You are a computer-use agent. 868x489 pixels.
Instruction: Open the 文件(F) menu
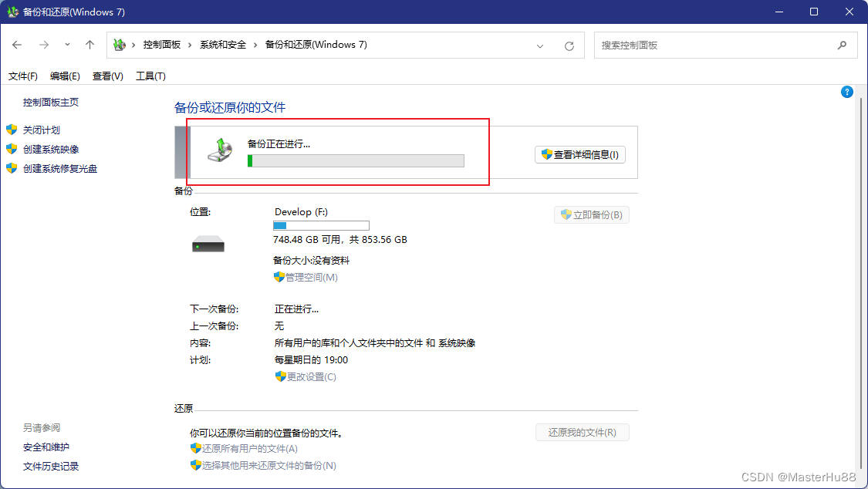click(22, 76)
